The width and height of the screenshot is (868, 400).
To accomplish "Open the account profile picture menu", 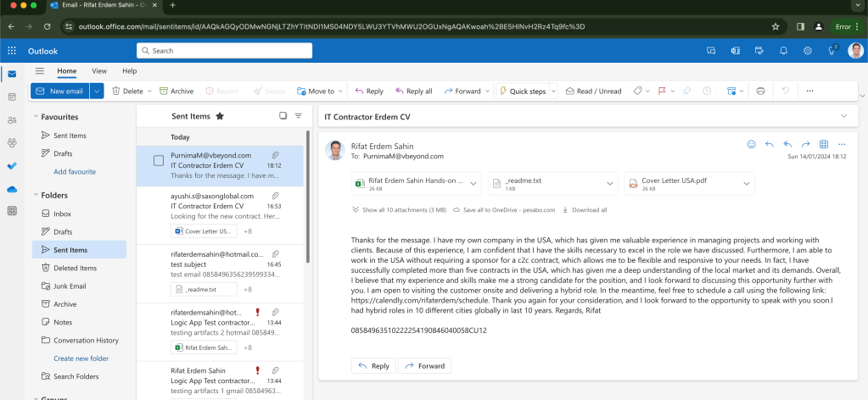I will coord(855,51).
